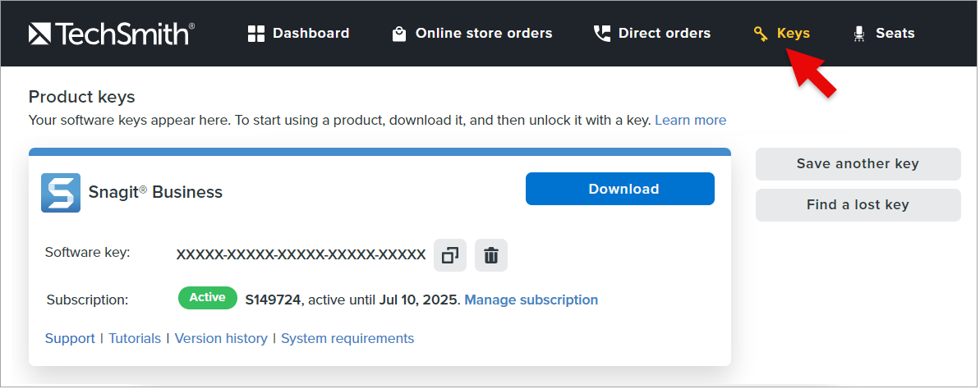Click Save another key button
980x389 pixels.
[858, 164]
